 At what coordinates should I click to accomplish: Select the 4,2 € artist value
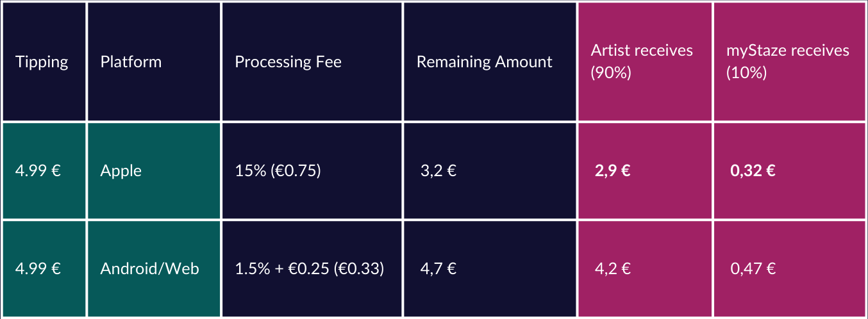pyautogui.click(x=613, y=268)
